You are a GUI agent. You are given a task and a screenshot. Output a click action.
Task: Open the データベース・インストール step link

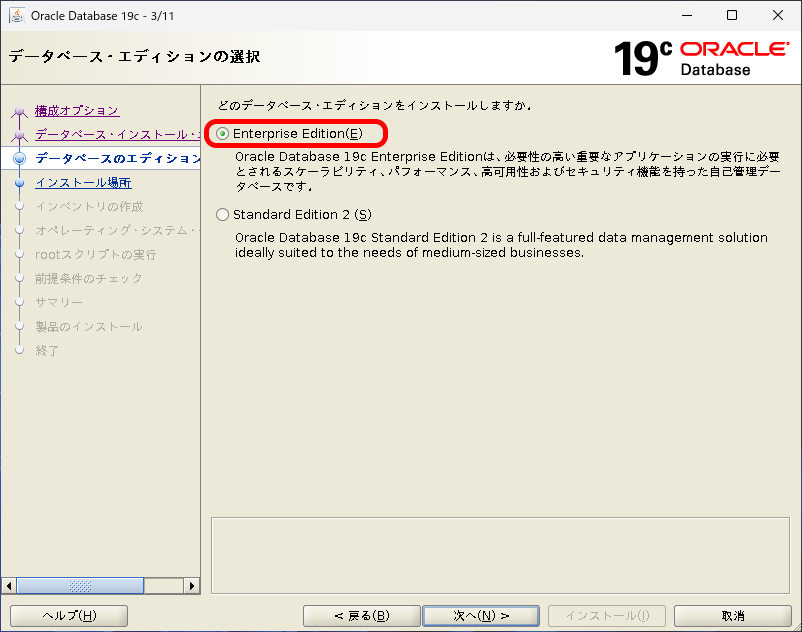(117, 134)
